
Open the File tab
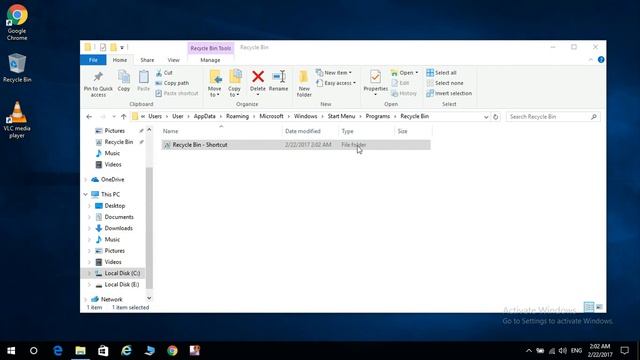point(93,60)
